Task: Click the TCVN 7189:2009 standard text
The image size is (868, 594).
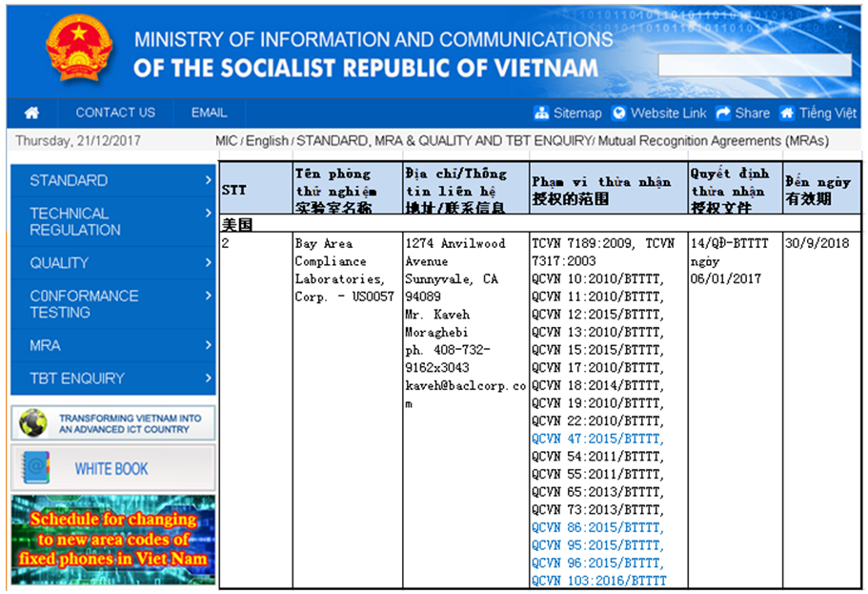Action: [582, 243]
